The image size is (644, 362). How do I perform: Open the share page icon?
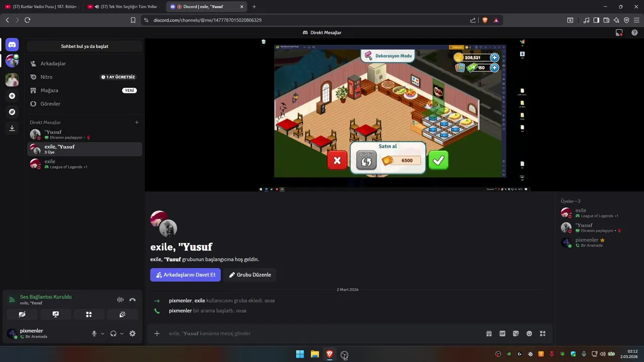tap(473, 20)
